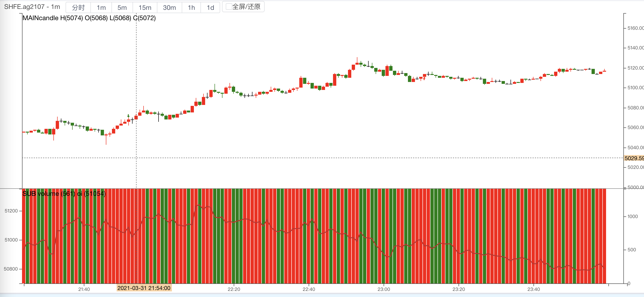644x297 pixels.
Task: Click the green down-arrow marker above candle
Action: [128, 116]
